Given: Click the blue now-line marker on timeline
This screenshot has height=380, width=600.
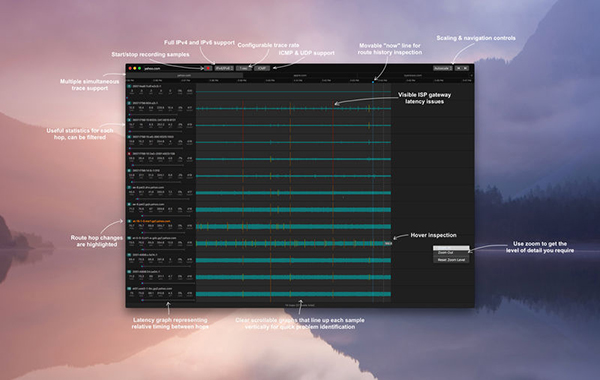Looking at the screenshot, I should click(x=373, y=82).
